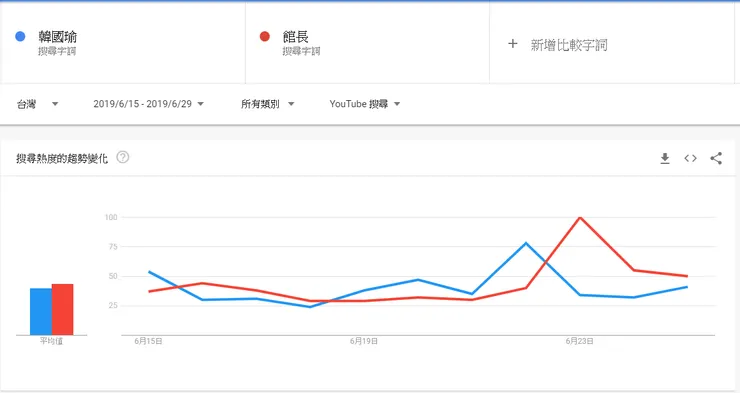740x393 pixels.
Task: Edit the 館長 search term
Action: 295,36
